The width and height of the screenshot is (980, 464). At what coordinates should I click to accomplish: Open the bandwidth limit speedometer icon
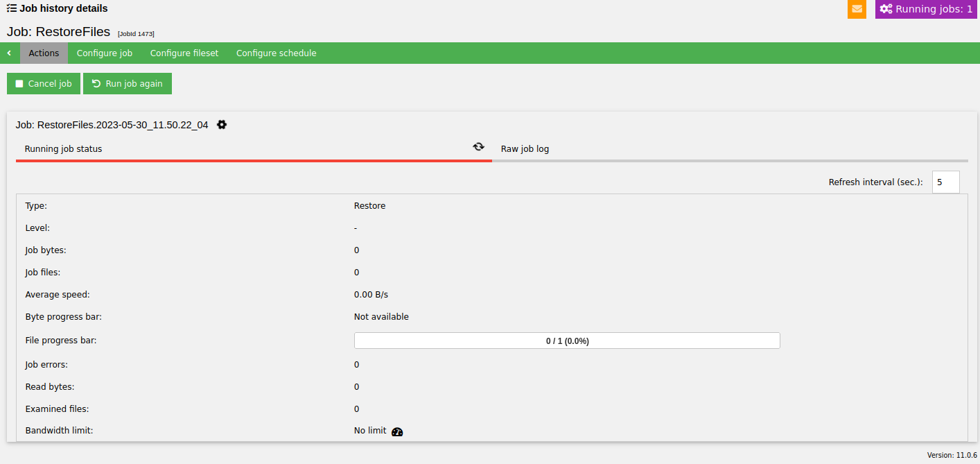pyautogui.click(x=397, y=431)
